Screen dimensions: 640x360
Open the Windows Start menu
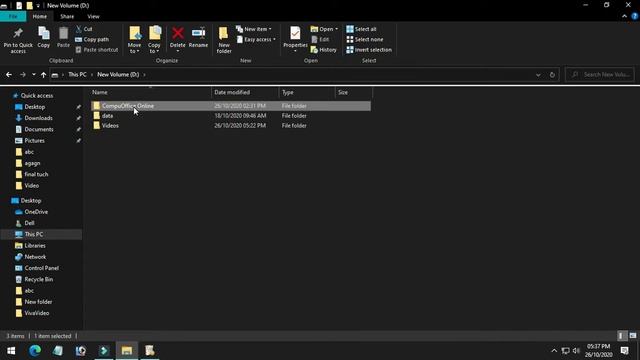tap(11, 351)
